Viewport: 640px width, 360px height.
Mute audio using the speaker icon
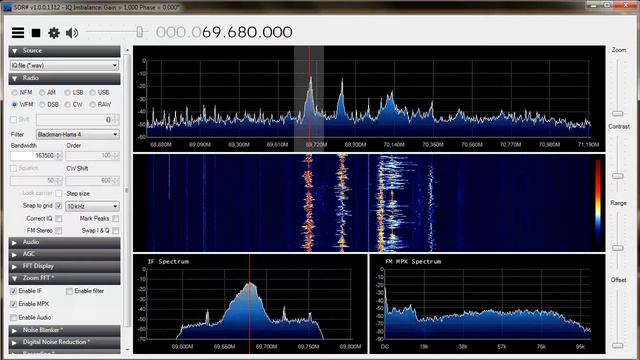(72, 33)
